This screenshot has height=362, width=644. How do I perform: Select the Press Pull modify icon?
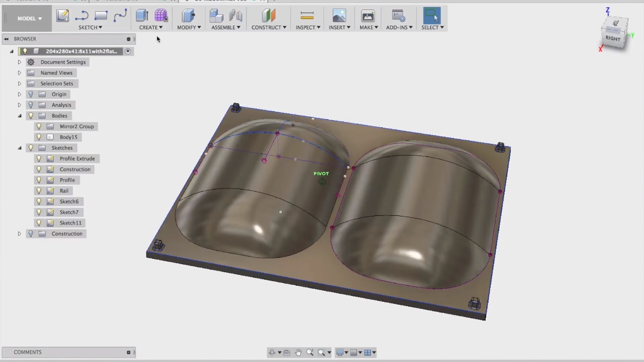pyautogui.click(x=189, y=16)
